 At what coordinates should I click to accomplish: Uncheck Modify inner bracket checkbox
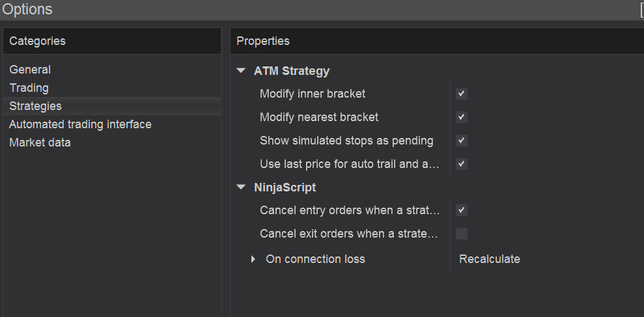tap(462, 94)
